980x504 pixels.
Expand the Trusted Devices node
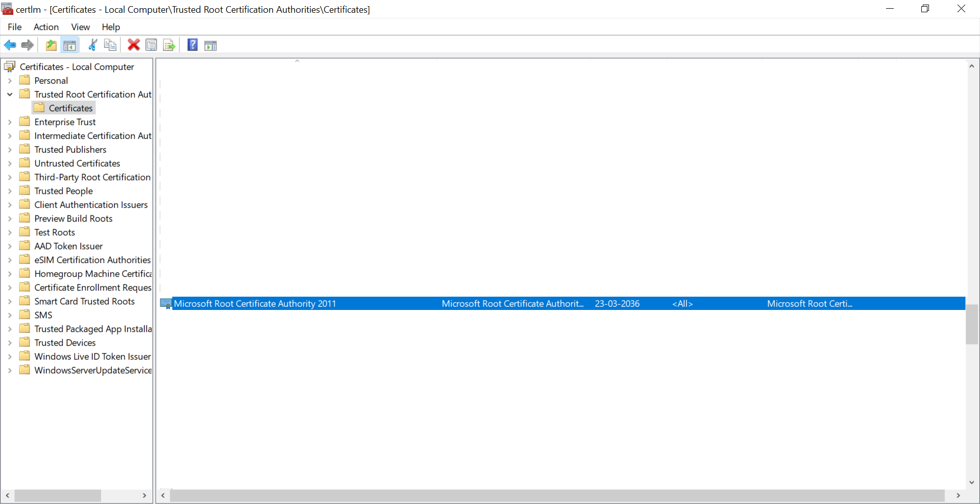pyautogui.click(x=10, y=343)
